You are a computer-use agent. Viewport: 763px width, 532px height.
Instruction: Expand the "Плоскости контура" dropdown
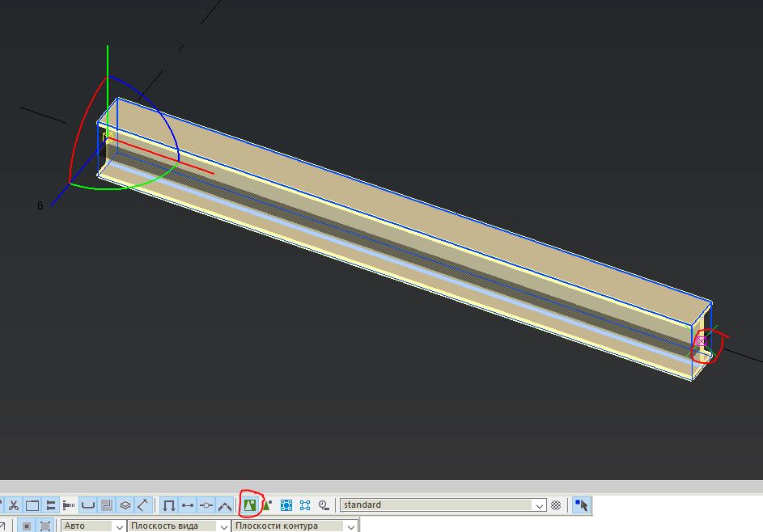[350, 526]
